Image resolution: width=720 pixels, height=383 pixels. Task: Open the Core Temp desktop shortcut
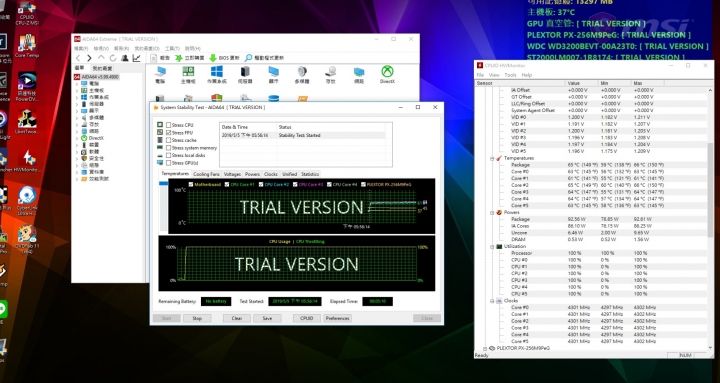click(27, 43)
